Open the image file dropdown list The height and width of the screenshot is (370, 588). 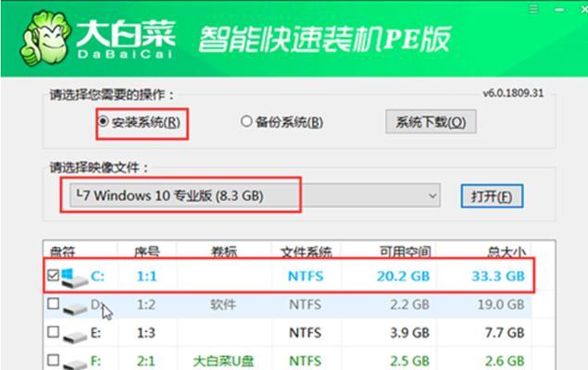(255, 195)
